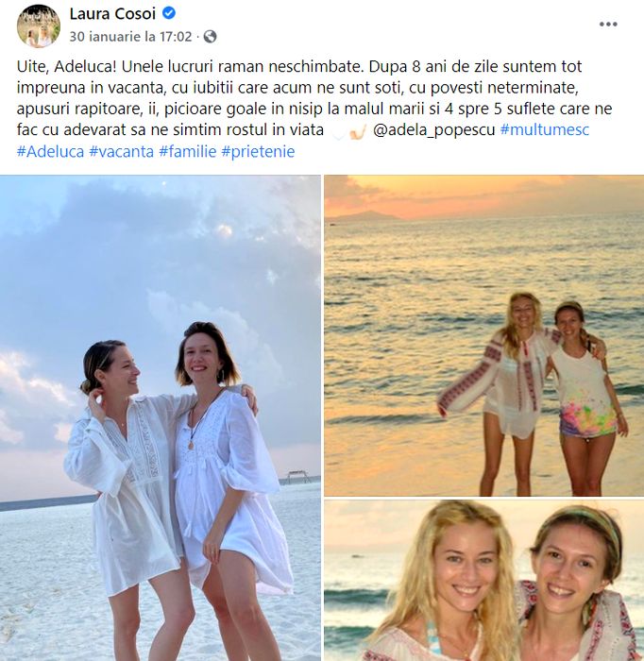Click the public globe privacy icon
The height and width of the screenshot is (661, 644).
coord(210,37)
